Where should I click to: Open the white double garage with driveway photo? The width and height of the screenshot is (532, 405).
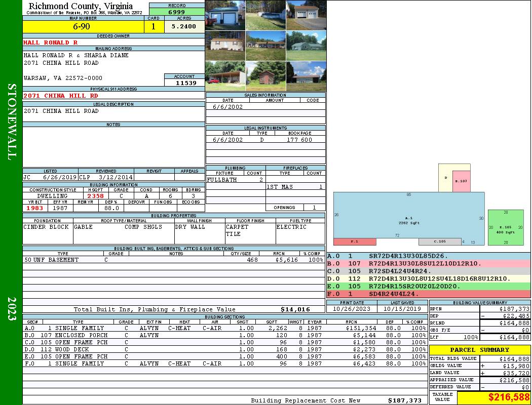tap(306, 15)
